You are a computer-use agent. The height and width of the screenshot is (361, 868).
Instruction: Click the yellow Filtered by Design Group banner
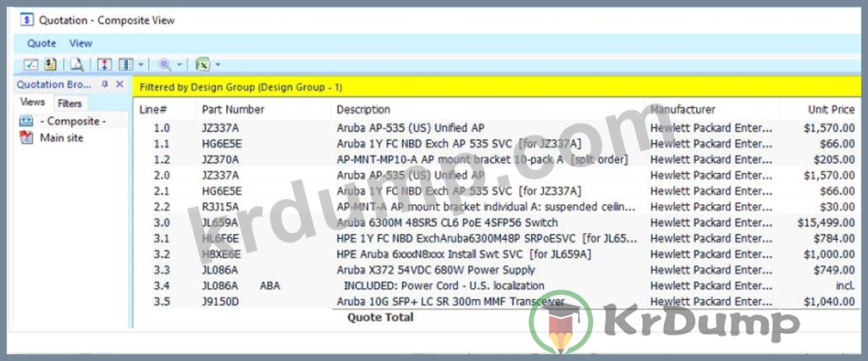coord(496,87)
